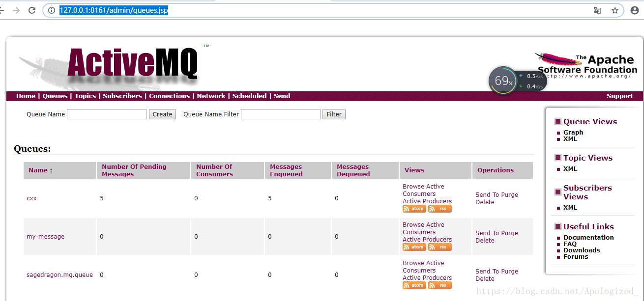This screenshot has height=301, width=644.
Task: Open Send in navigation bar
Action: (282, 96)
